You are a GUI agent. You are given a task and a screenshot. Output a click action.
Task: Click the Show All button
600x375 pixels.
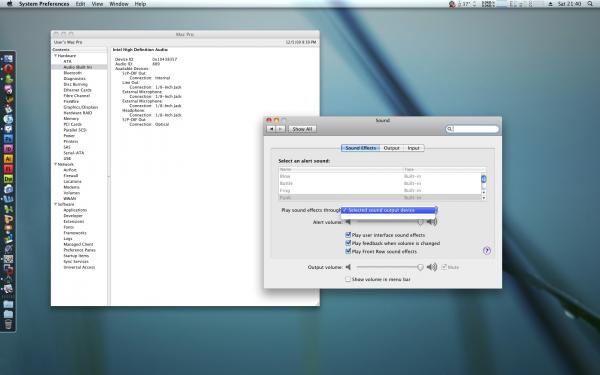pos(302,129)
